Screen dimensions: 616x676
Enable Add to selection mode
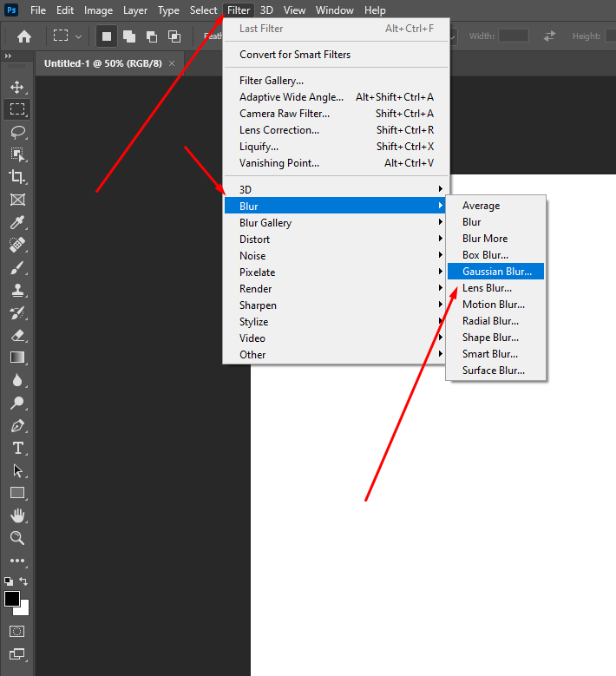[128, 36]
